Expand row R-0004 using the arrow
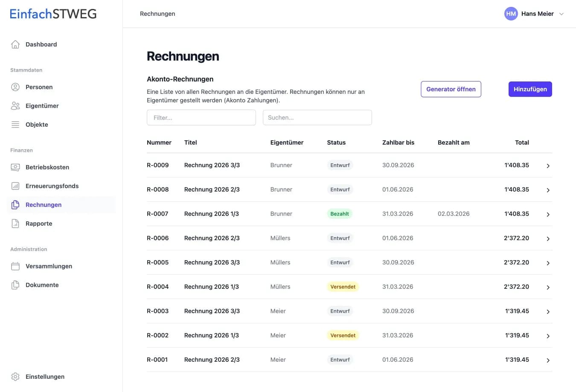 (548, 287)
